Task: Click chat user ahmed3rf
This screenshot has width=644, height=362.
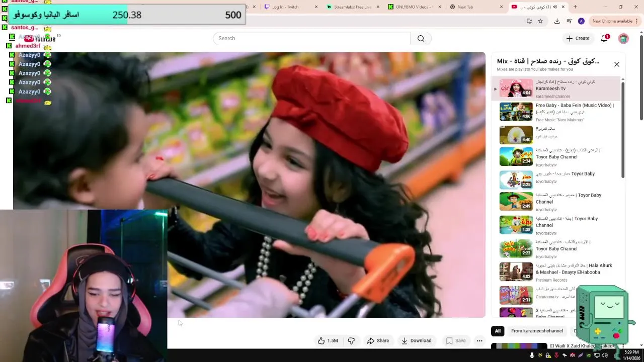Action: [x=28, y=46]
